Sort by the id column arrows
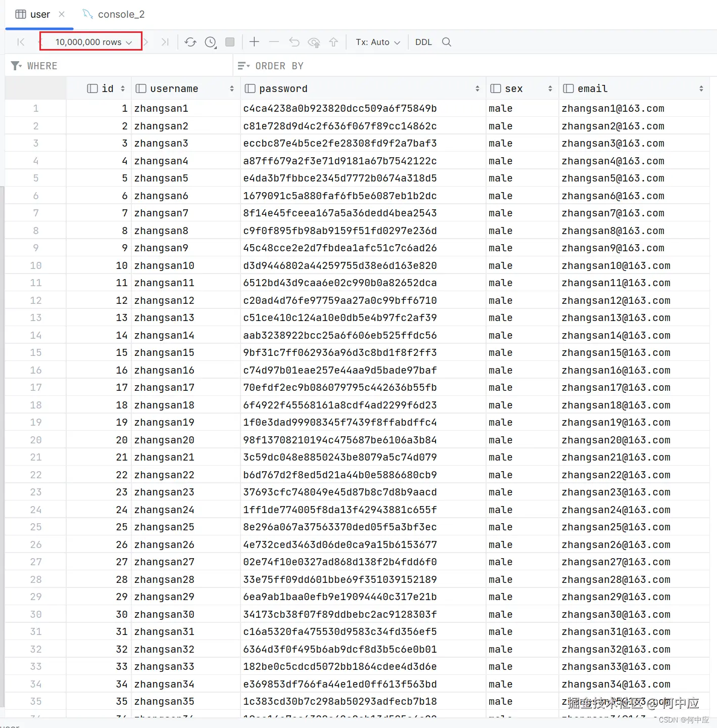Viewport: 717px width, 728px height. pos(123,88)
